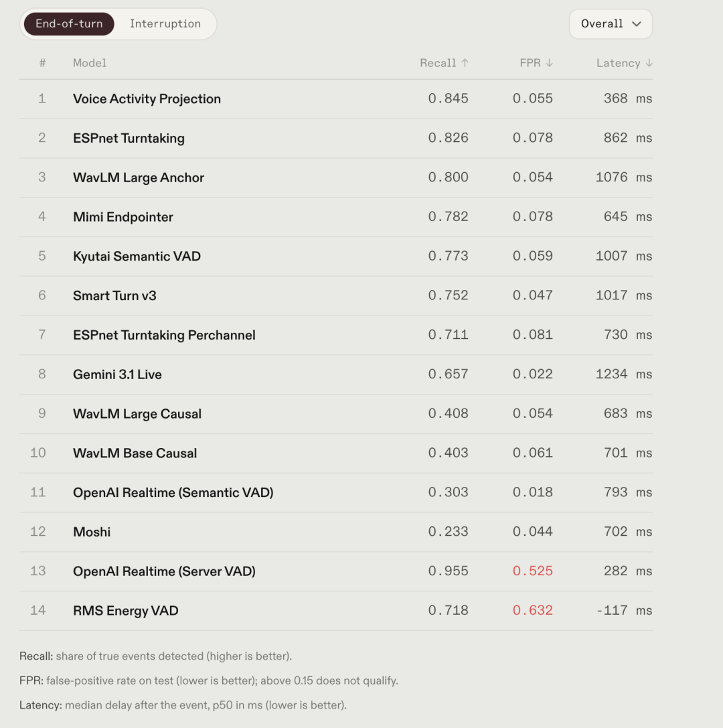Click latency value 282 ms
Viewport: 723px width, 728px height.
[x=628, y=571]
